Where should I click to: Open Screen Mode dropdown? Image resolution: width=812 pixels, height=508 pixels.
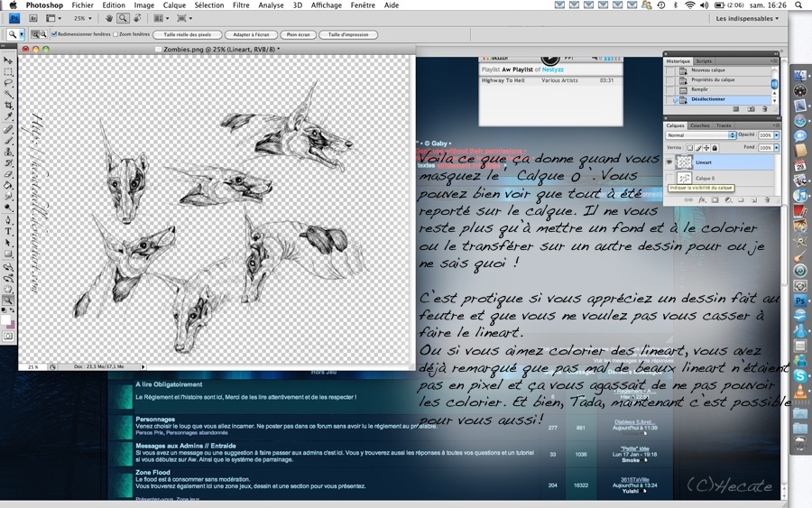[184, 18]
